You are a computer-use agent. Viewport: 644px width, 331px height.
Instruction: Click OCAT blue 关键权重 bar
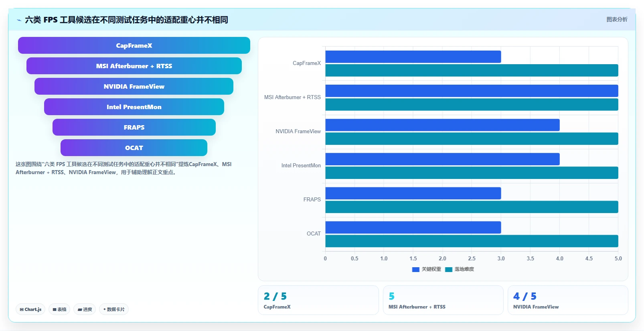tap(413, 227)
